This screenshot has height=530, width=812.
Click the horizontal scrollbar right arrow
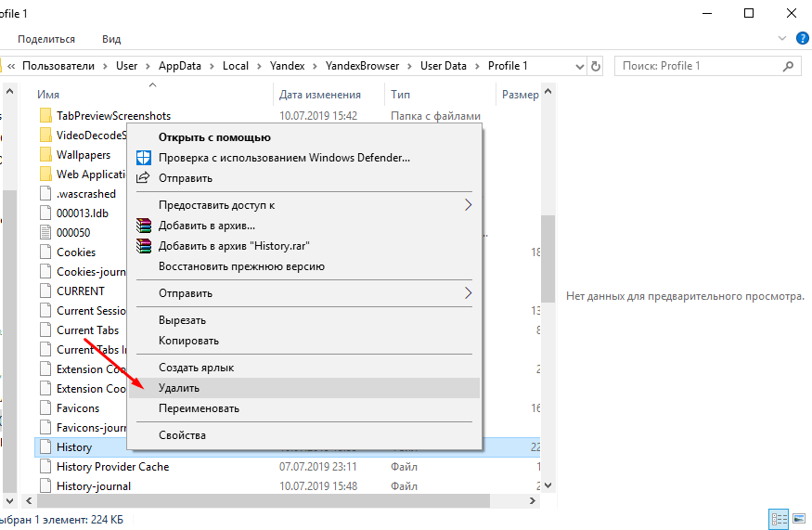pyautogui.click(x=533, y=500)
